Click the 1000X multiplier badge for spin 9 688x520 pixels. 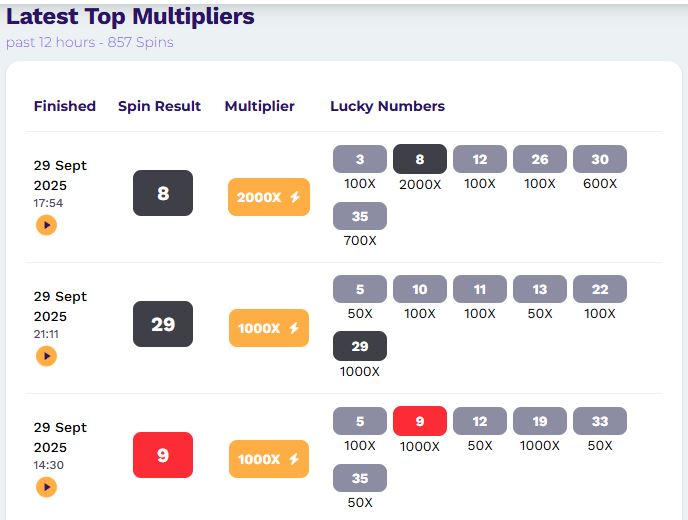[269, 459]
